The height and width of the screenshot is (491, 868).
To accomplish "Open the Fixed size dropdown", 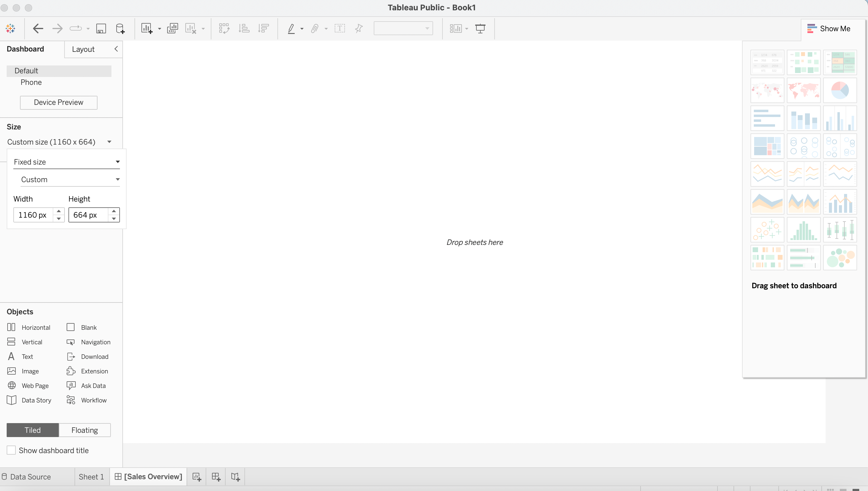I will click(x=67, y=162).
